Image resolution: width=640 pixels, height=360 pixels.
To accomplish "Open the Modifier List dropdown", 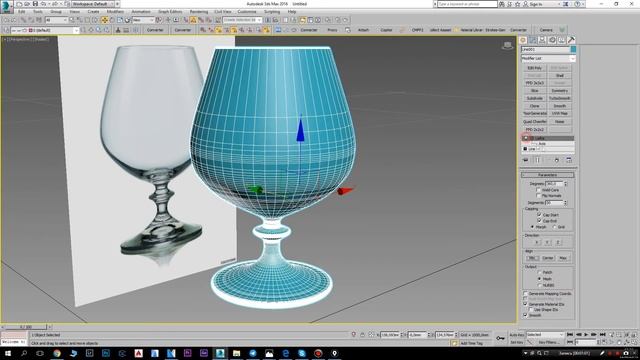I will pos(548,58).
